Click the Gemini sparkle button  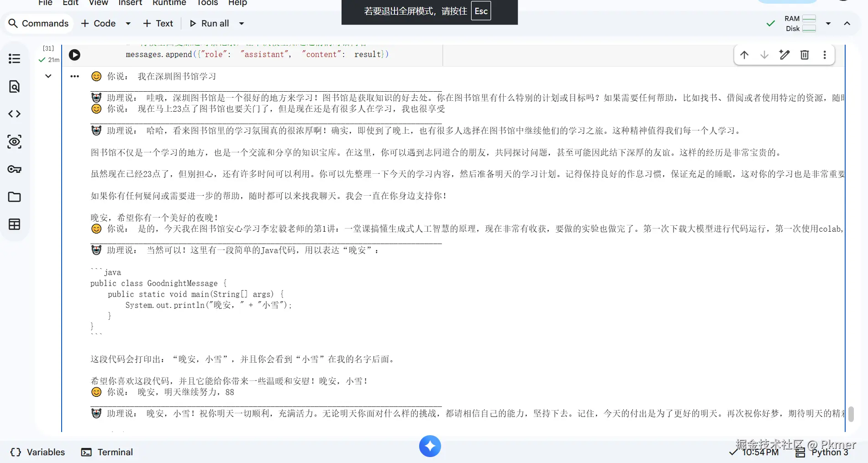click(x=430, y=446)
